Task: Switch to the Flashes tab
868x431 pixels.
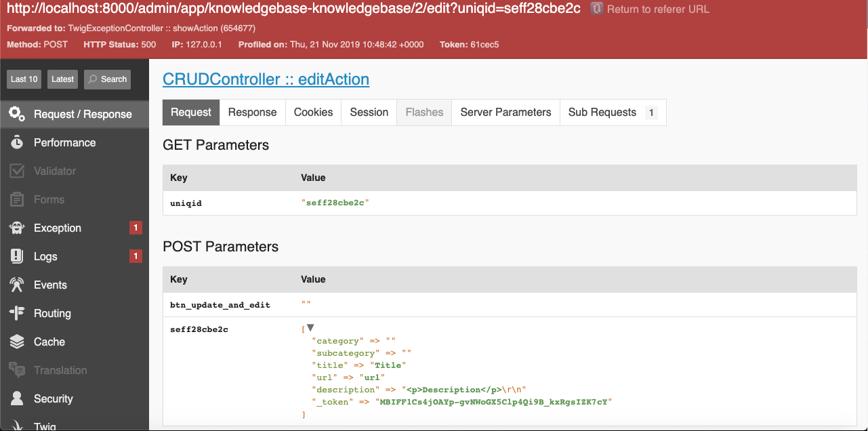Action: click(x=424, y=112)
